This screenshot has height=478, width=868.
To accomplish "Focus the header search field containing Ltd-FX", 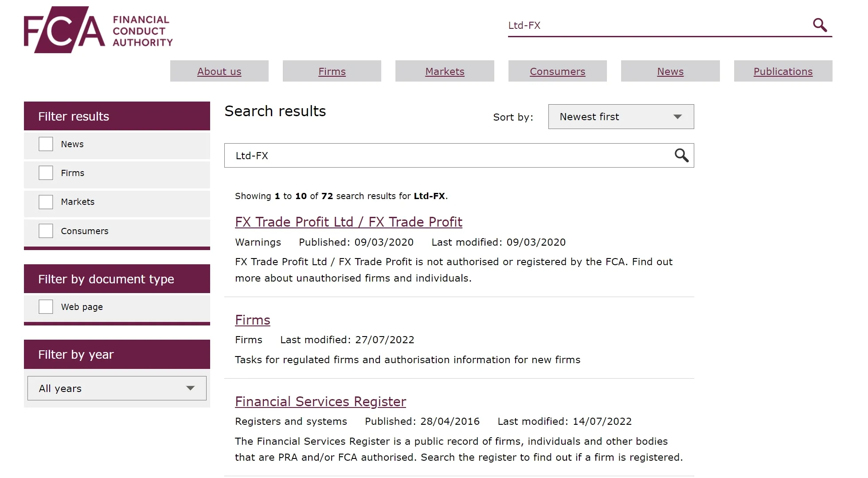I will [x=658, y=25].
